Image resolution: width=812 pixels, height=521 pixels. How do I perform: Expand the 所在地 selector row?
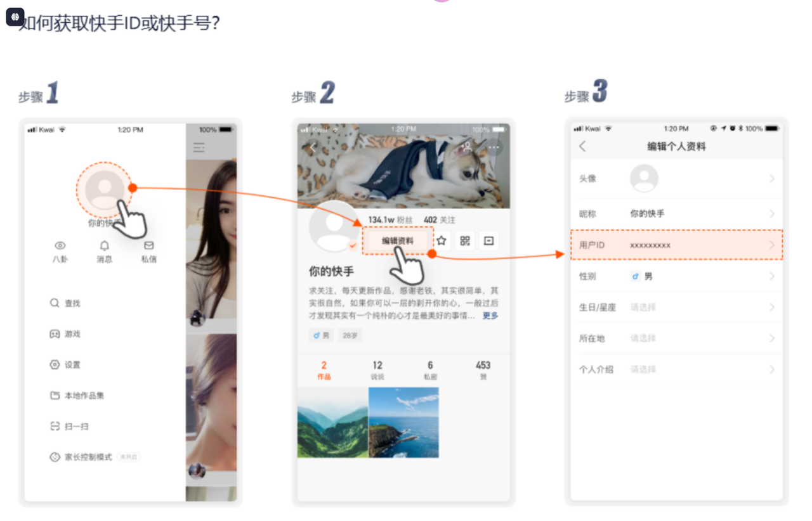676,338
